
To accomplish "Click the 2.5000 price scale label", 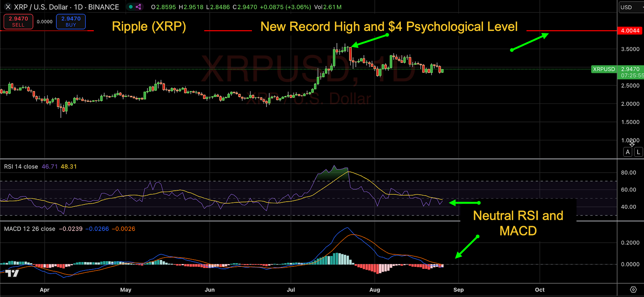I will 630,86.
